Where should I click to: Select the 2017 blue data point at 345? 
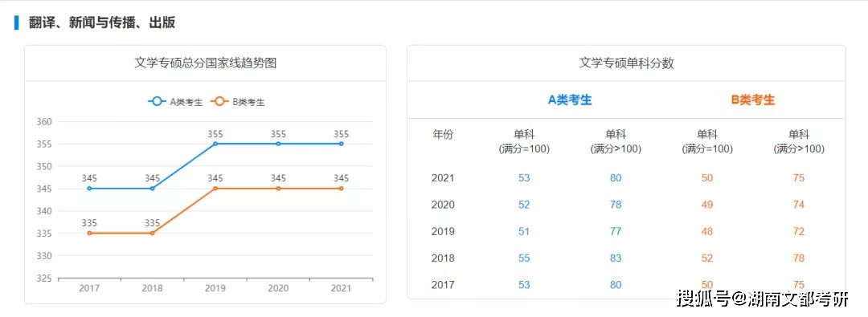click(90, 189)
